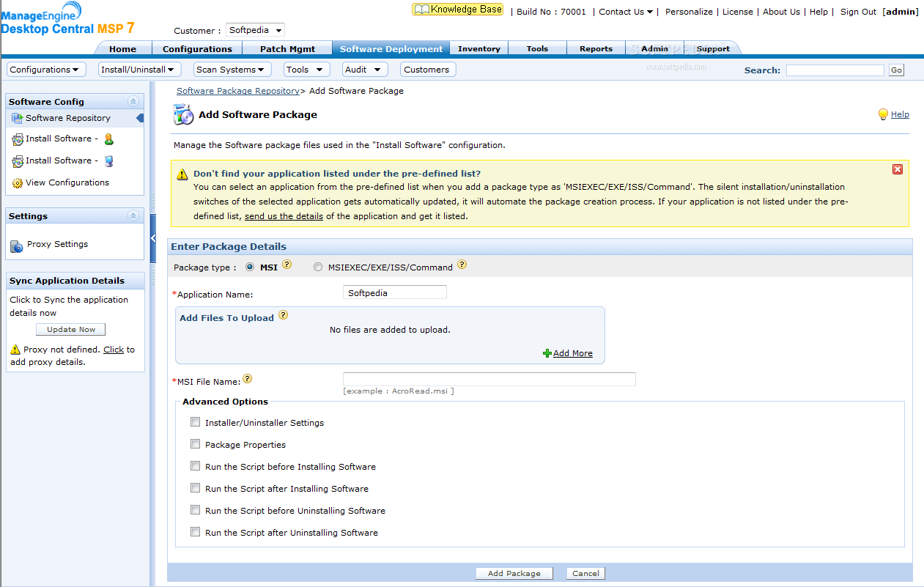Click the About Us link
The height and width of the screenshot is (587, 924).
coord(781,12)
